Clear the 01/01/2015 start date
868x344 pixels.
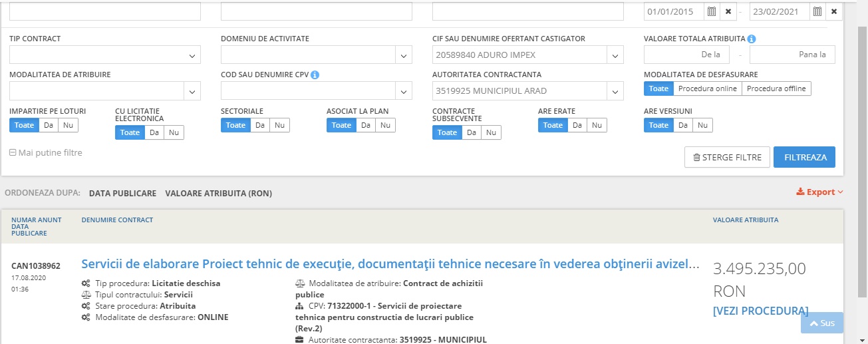click(728, 11)
